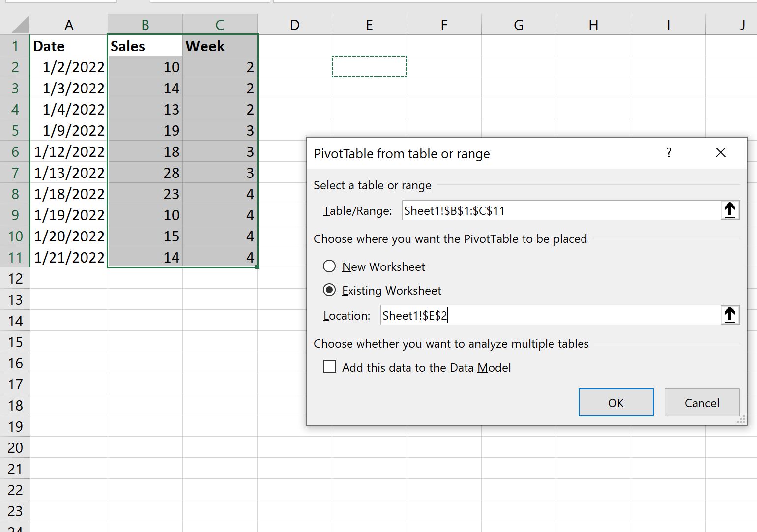Click the Sales header cell B1

(145, 46)
